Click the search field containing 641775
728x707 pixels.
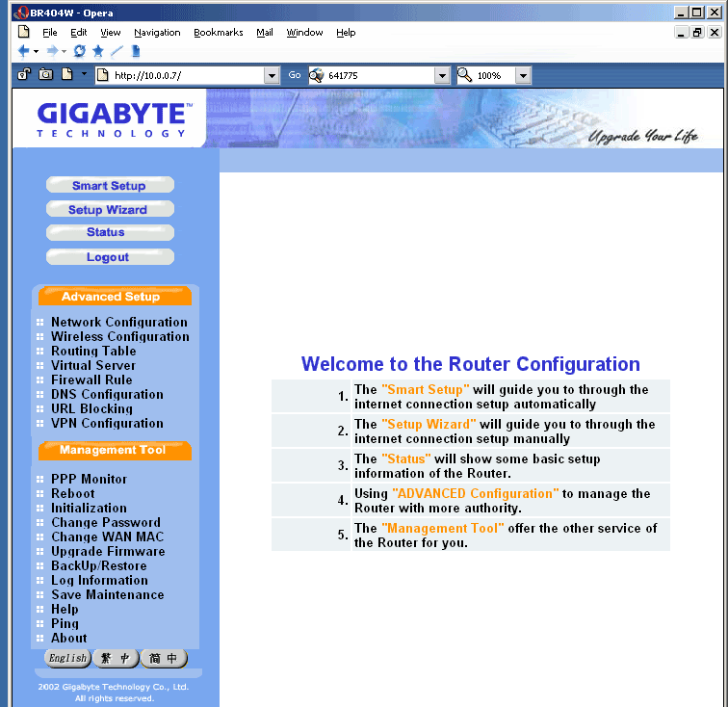click(379, 75)
